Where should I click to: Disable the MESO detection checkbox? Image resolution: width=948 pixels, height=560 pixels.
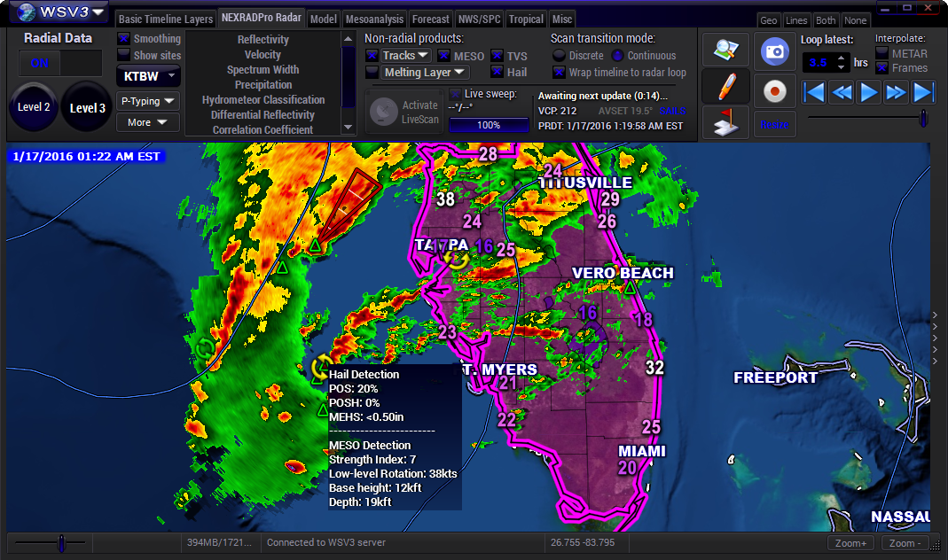click(x=443, y=56)
